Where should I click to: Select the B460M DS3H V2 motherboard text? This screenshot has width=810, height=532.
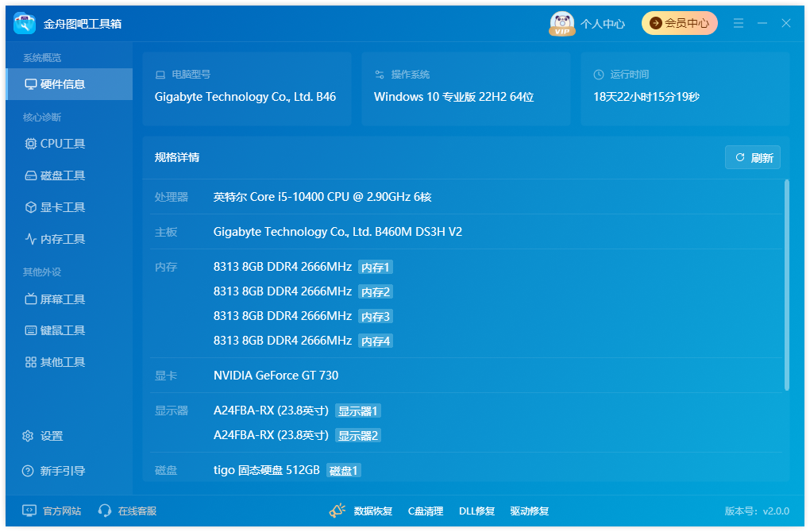337,232
